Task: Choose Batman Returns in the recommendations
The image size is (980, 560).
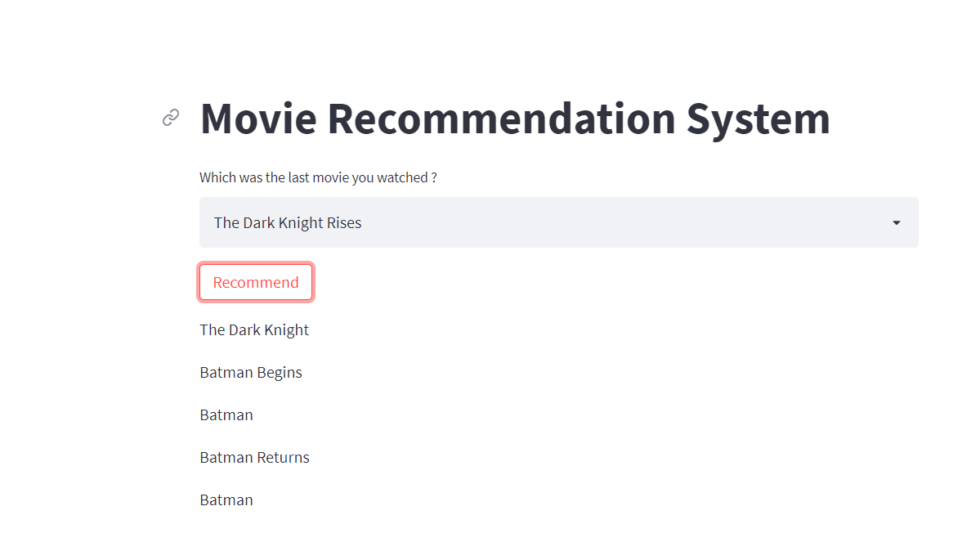Action: coord(254,457)
